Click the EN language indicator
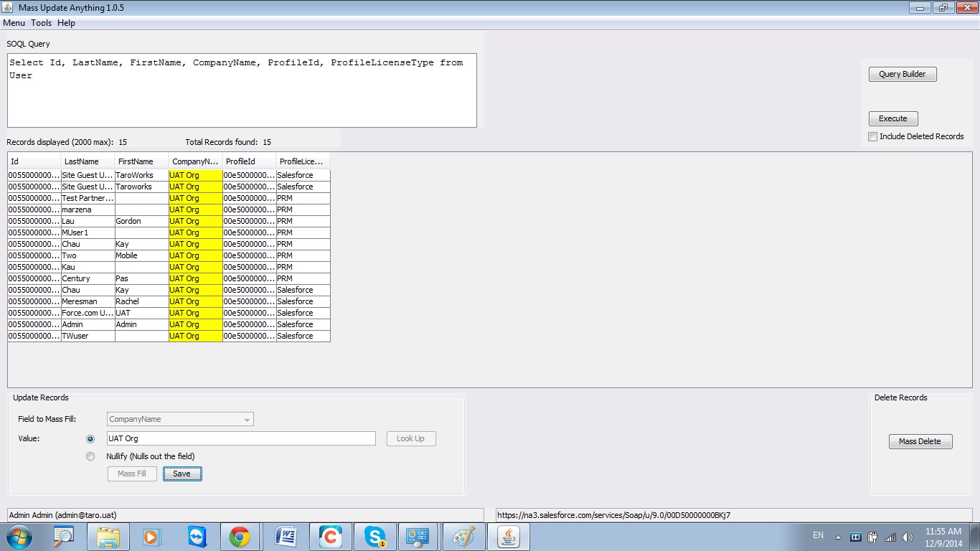The image size is (980, 551). point(818,535)
